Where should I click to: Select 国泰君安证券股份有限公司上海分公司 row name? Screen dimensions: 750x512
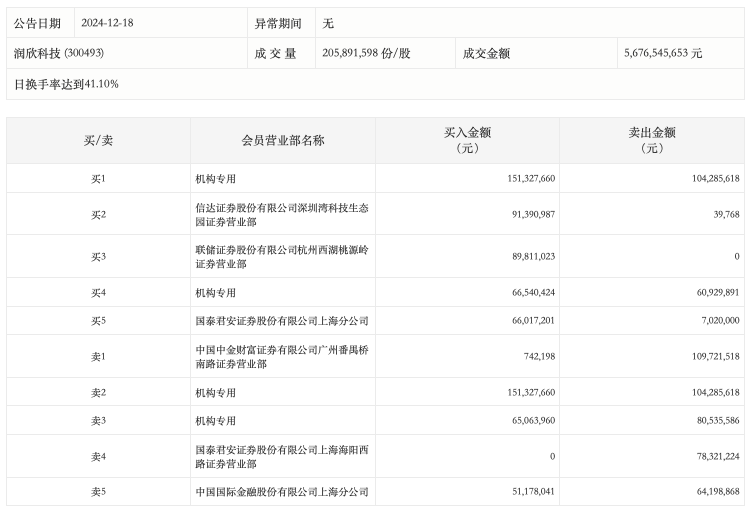coord(282,321)
